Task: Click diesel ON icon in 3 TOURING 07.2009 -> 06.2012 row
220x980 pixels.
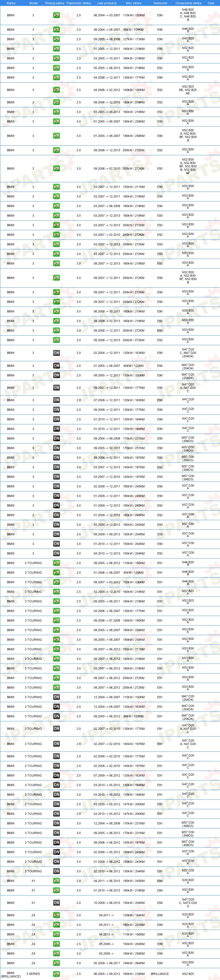Action: (56, 775)
